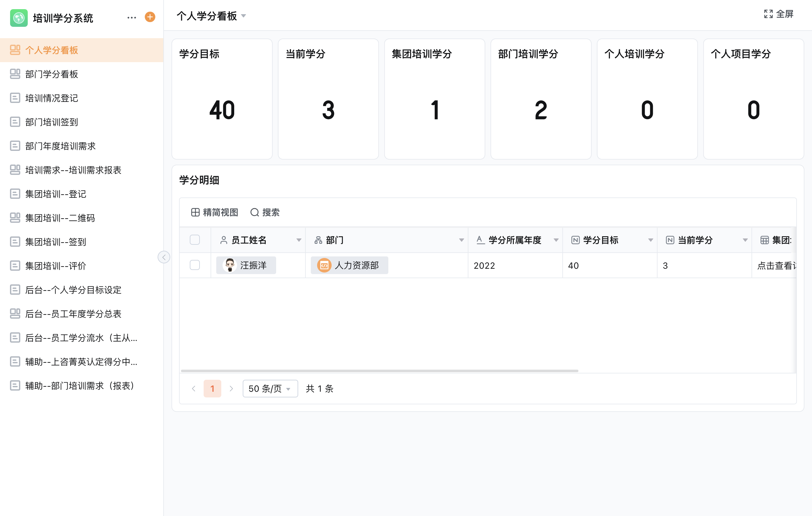Select the checkbox on 汪振洋's row
This screenshot has height=516, width=812.
click(x=195, y=265)
